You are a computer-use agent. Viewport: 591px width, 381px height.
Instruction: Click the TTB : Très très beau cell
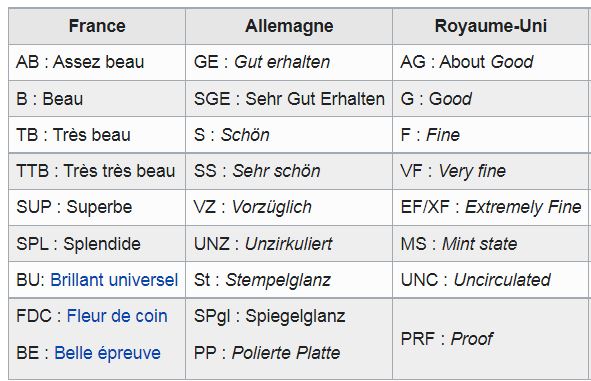(97, 171)
